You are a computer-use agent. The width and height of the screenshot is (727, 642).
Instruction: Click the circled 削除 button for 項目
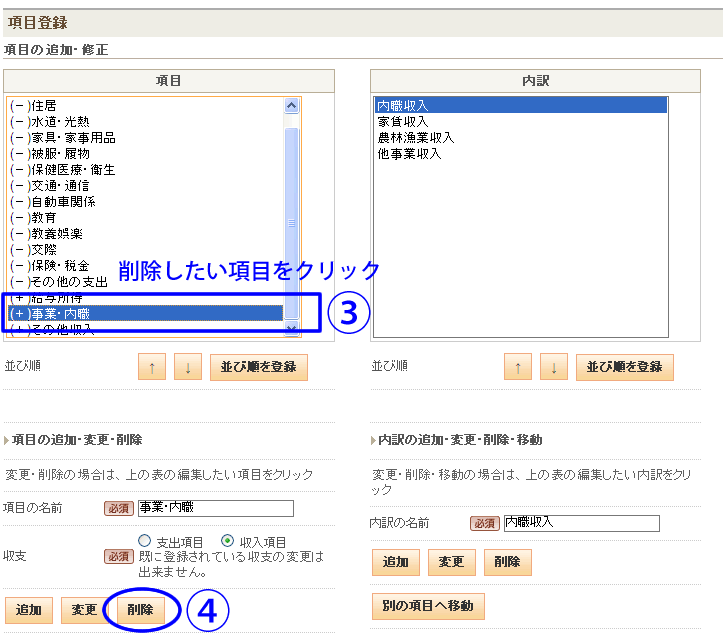[x=141, y=610]
